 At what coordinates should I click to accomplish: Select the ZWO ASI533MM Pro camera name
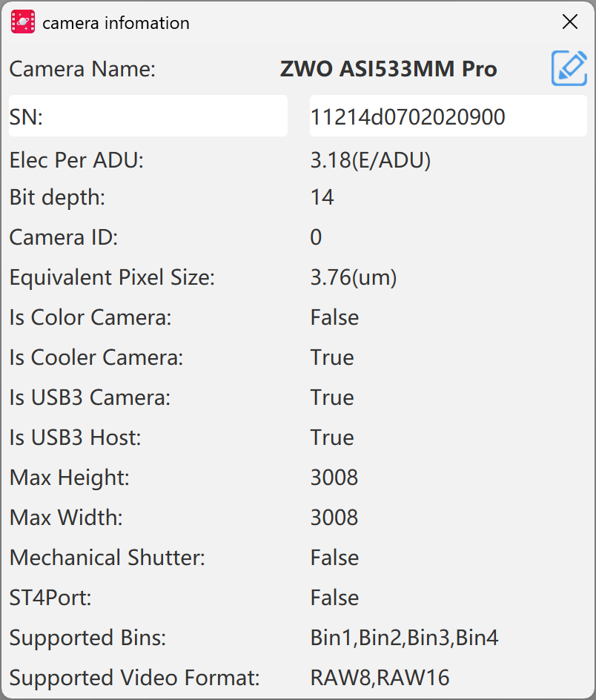(x=388, y=69)
